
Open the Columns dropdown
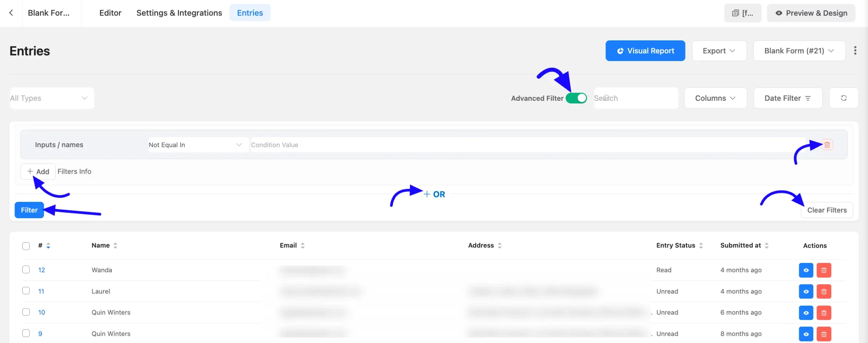pos(715,98)
